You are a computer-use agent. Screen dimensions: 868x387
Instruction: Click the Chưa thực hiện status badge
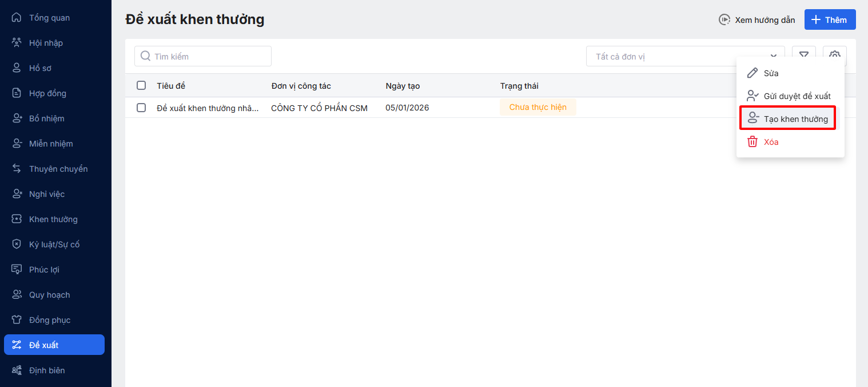pyautogui.click(x=537, y=108)
